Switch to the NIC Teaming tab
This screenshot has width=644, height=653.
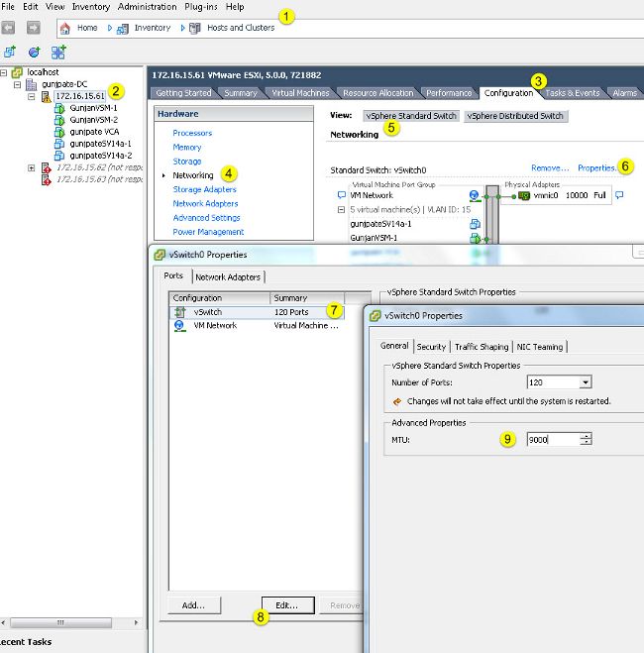coord(540,347)
